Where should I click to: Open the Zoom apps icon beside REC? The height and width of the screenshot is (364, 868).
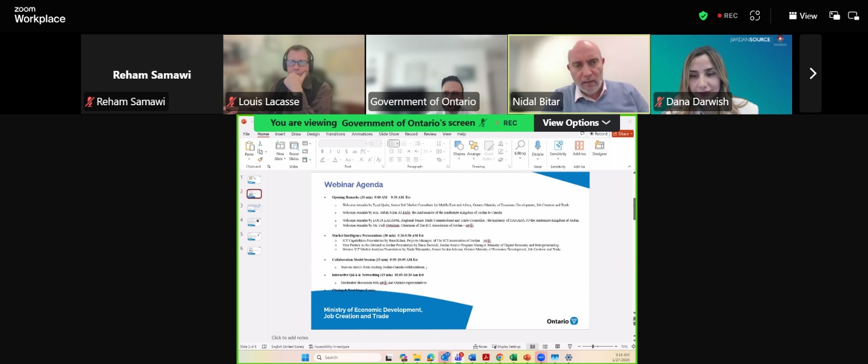coord(755,16)
